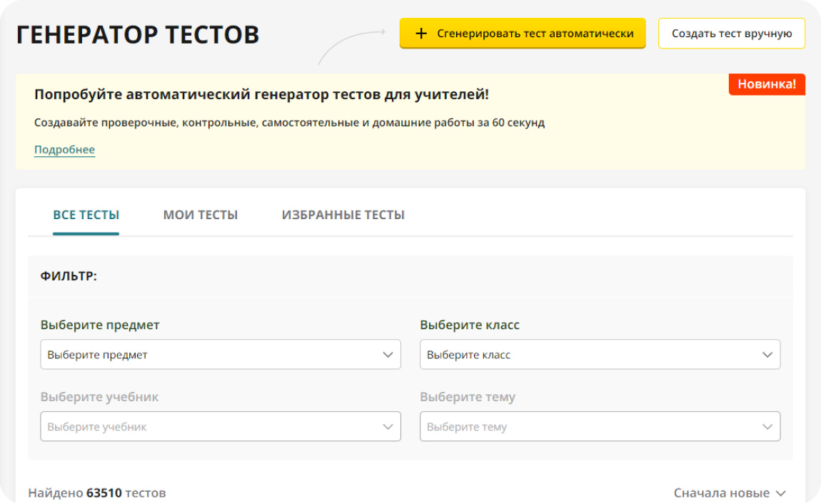Switch to the ВСЕ ТЕСТЫ tab
821x504 pixels.
[86, 215]
